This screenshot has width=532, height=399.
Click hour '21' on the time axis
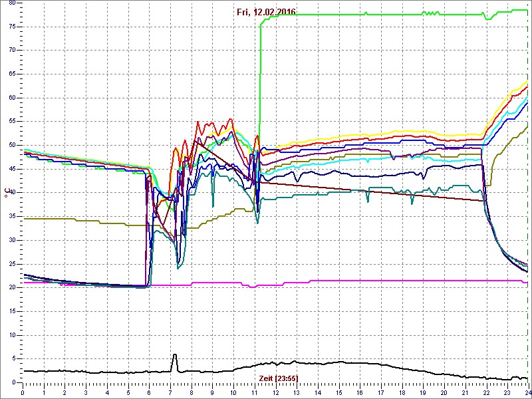coord(465,392)
